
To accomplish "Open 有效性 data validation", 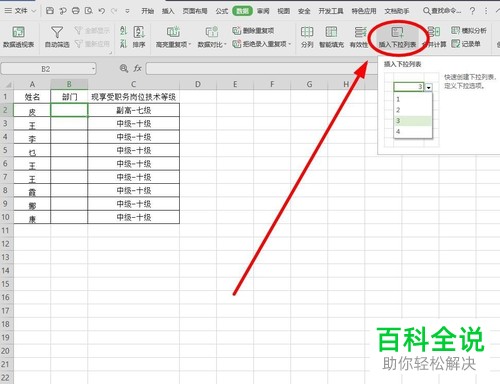I will tap(359, 37).
